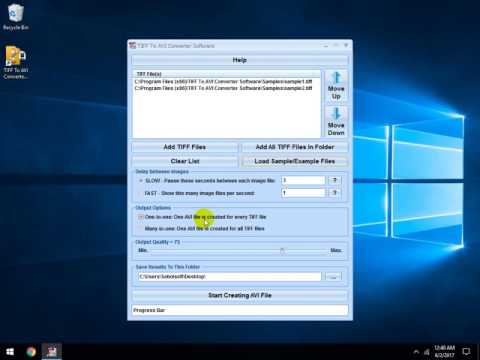Open the Recycle Bin desktop icon

[15, 17]
